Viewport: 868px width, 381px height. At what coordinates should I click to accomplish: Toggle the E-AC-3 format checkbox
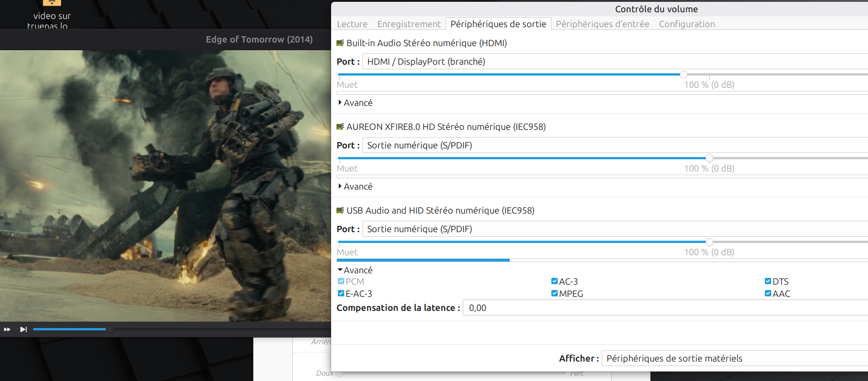[x=341, y=293]
